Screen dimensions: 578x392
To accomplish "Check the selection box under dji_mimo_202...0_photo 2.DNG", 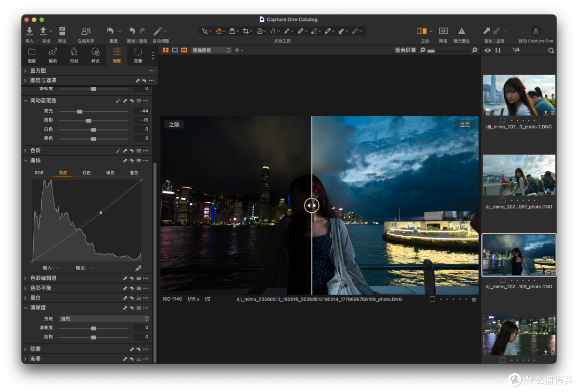I will [503, 120].
